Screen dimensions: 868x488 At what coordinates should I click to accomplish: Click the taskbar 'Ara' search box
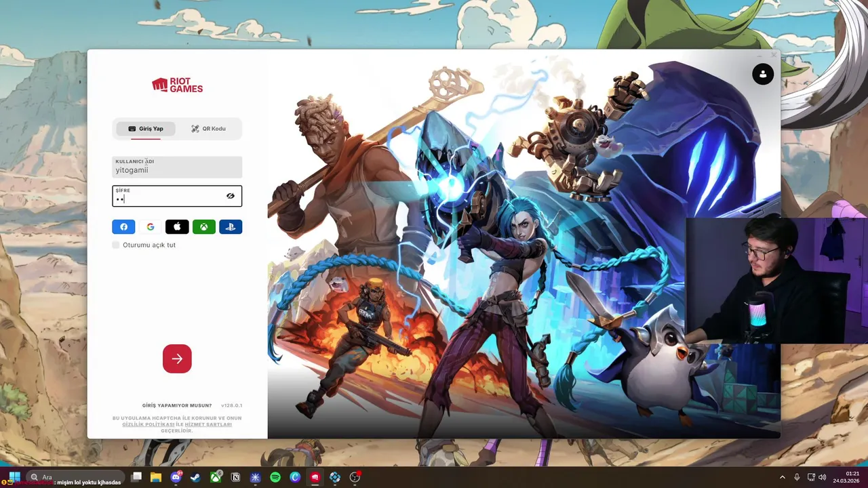coord(75,477)
